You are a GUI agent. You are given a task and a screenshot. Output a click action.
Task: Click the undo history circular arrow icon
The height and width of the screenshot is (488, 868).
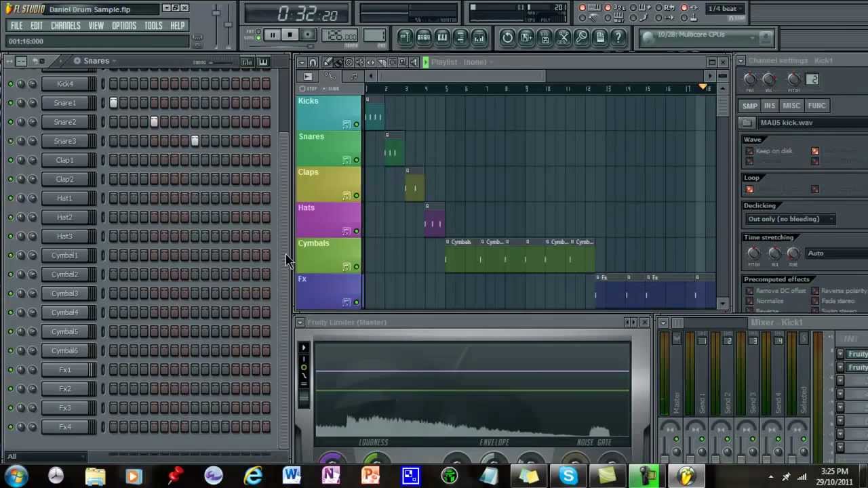click(x=507, y=37)
